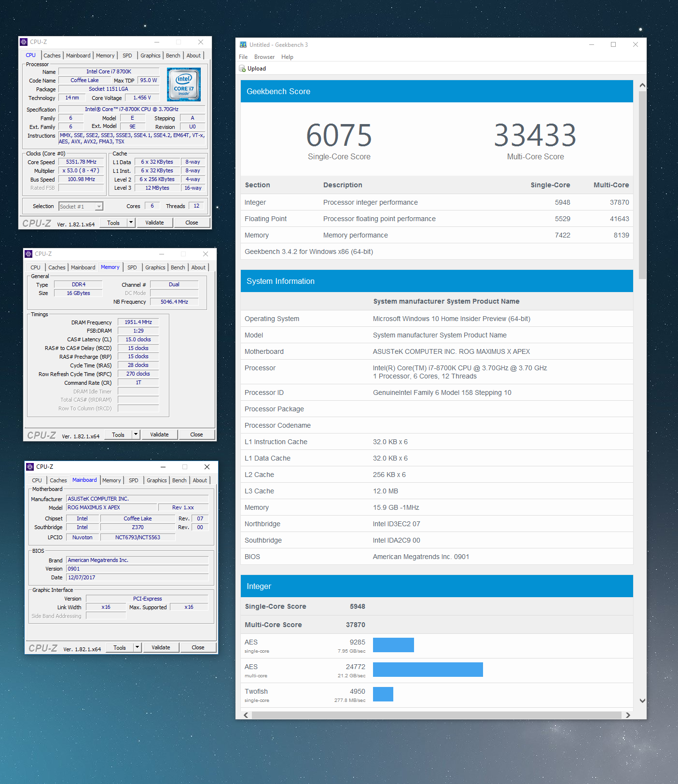This screenshot has height=784, width=678.
Task: Click the Multiplier value x 53.0 (8 - 47)
Action: [81, 171]
